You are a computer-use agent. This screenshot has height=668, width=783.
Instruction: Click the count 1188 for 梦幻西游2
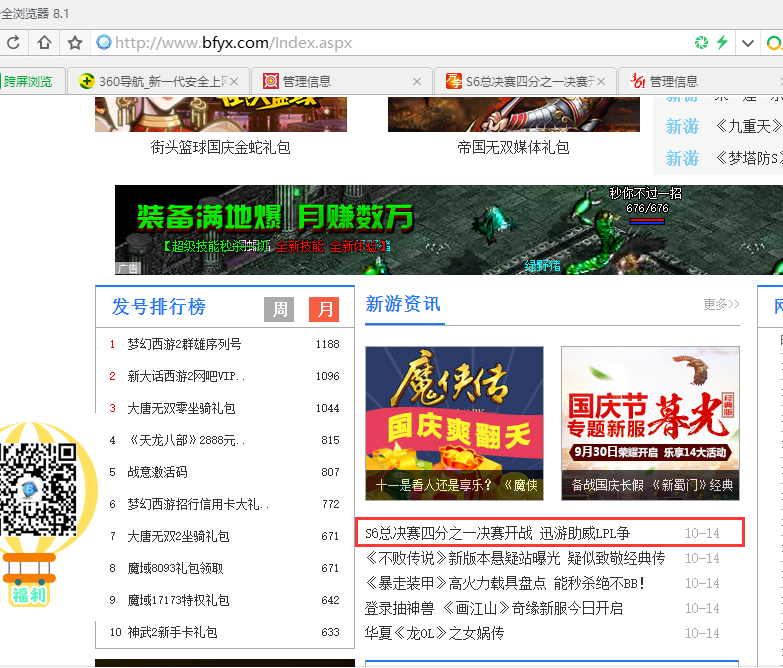[327, 344]
